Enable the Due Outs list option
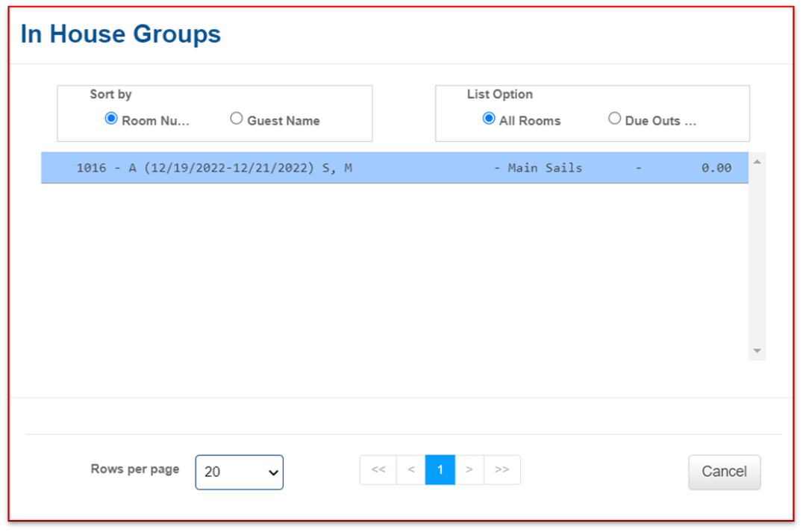The height and width of the screenshot is (532, 803). tap(614, 119)
